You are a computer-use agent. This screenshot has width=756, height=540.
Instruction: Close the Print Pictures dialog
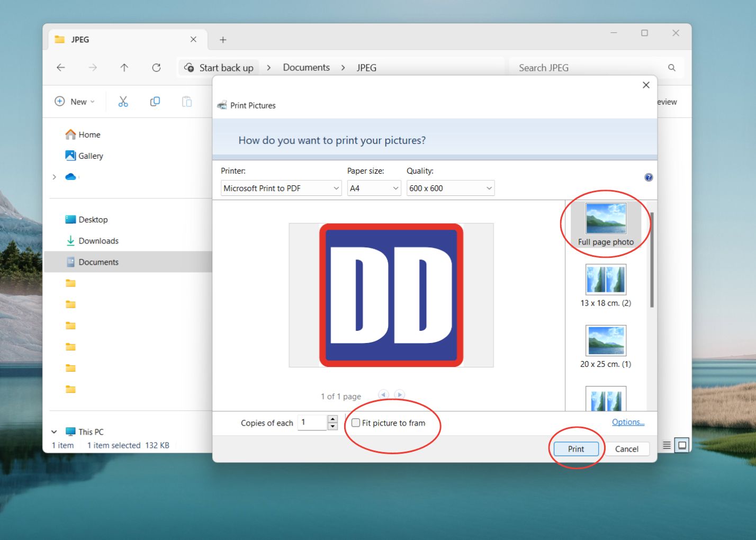pos(646,85)
